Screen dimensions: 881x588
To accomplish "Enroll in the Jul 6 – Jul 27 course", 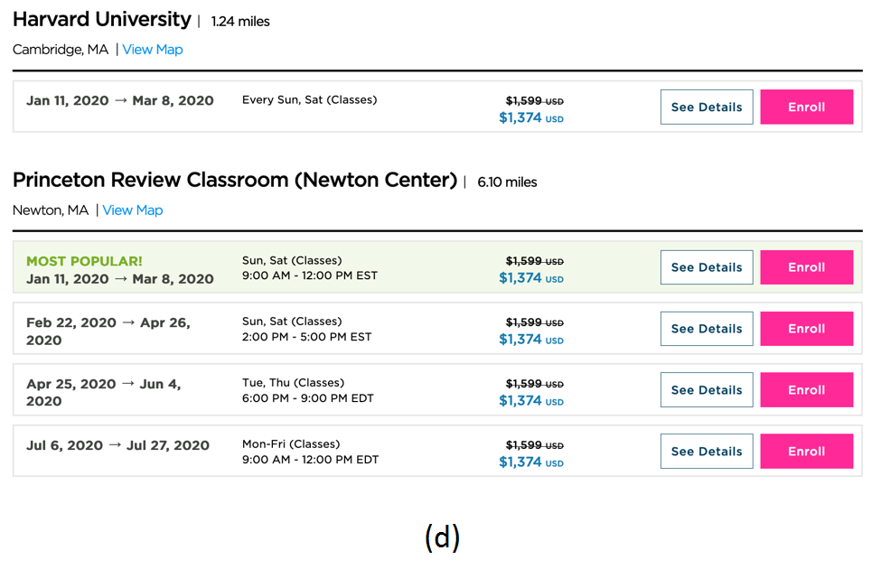I will (x=806, y=452).
